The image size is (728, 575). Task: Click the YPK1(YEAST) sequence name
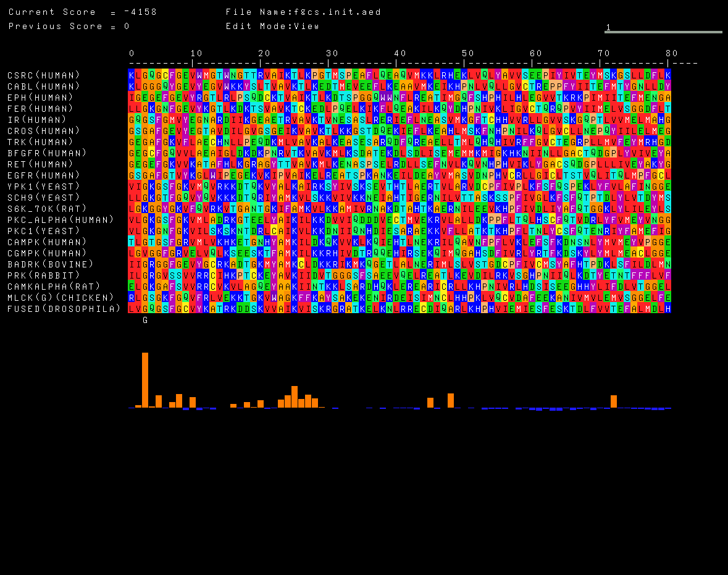coord(44,187)
